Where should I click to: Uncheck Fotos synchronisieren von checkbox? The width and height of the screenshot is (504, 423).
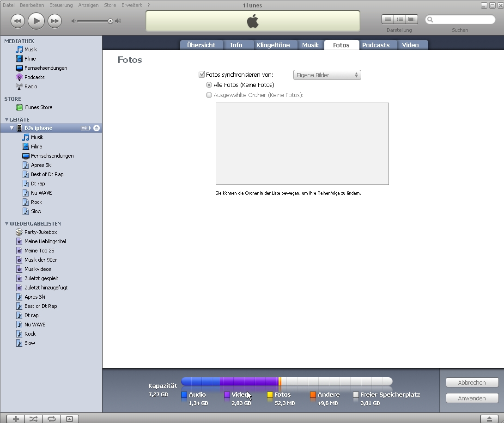(x=201, y=75)
